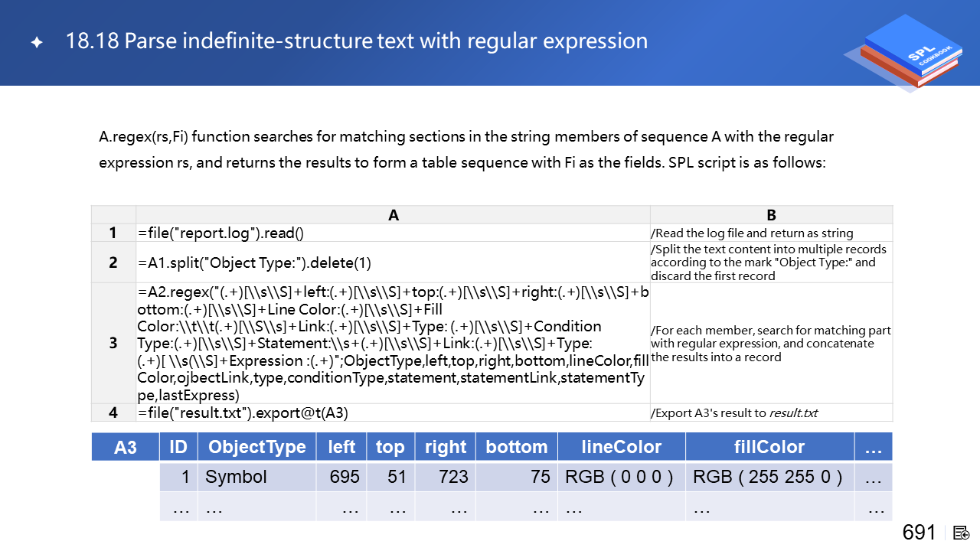980x551 pixels.
Task: Click the RGB ( 255 255 0 ) cell
Action: pos(769,477)
